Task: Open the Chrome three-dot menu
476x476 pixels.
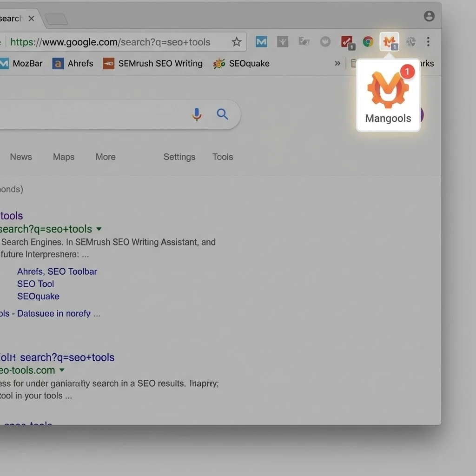Action: tap(428, 42)
